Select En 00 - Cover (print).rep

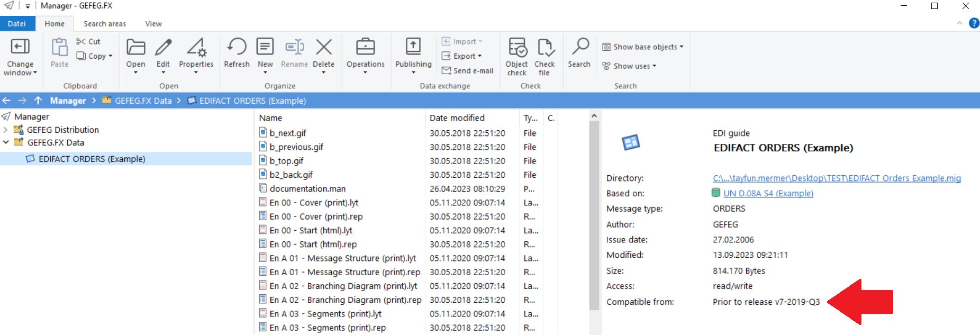point(316,216)
